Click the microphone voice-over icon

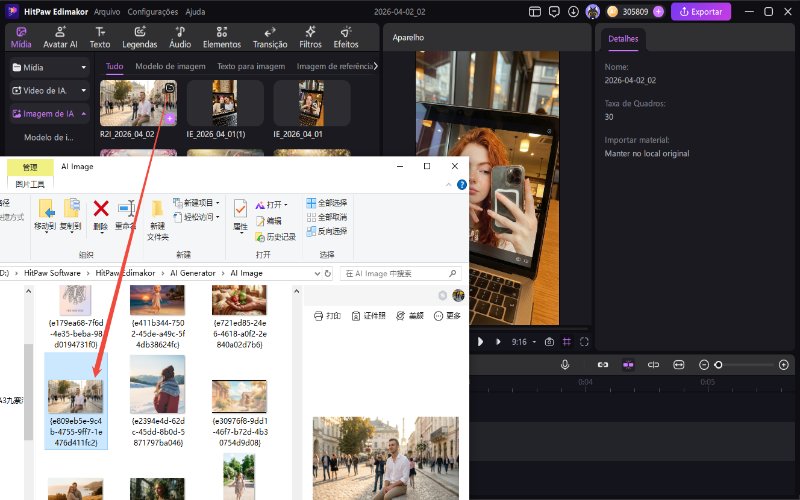coord(565,365)
